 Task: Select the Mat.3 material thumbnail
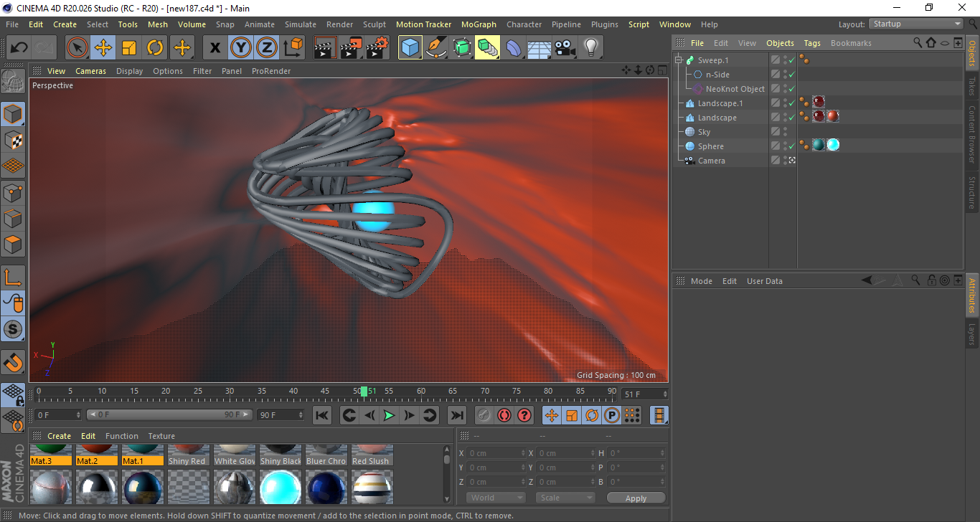[x=51, y=455]
